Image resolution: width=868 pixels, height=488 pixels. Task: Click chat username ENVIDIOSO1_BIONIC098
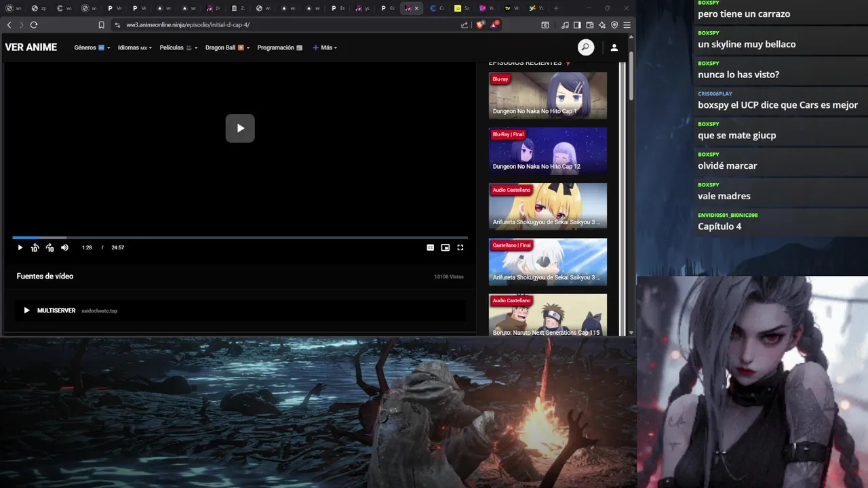point(728,215)
